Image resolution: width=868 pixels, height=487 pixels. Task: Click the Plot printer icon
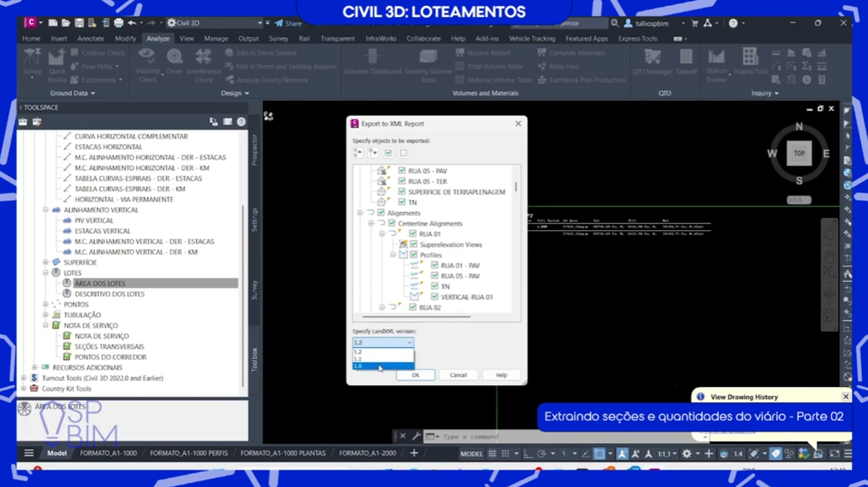(119, 23)
